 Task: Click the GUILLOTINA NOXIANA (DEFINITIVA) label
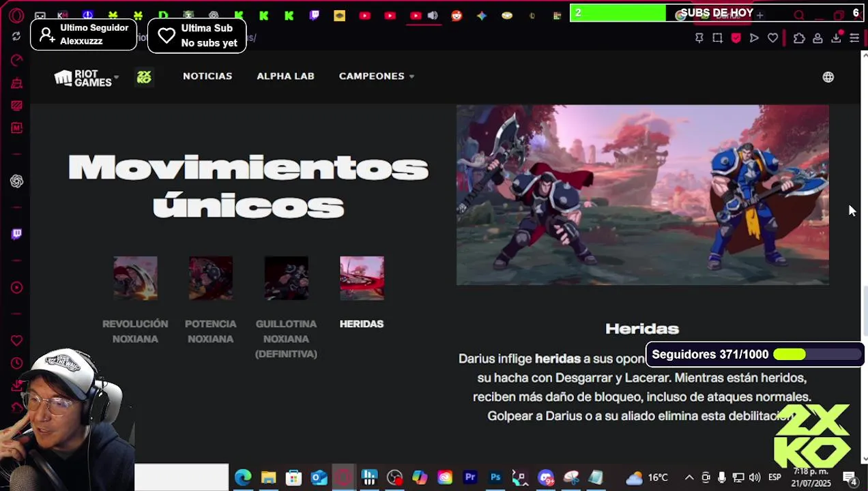click(286, 339)
